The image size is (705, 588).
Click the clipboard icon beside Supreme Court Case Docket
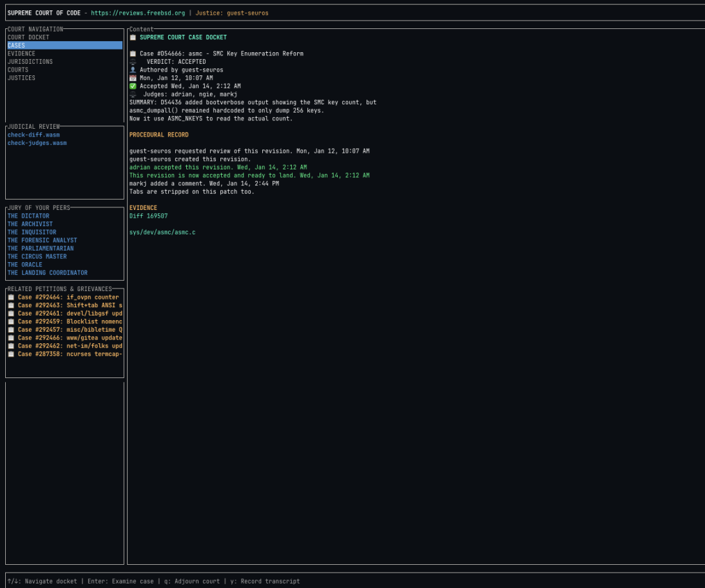coord(133,38)
